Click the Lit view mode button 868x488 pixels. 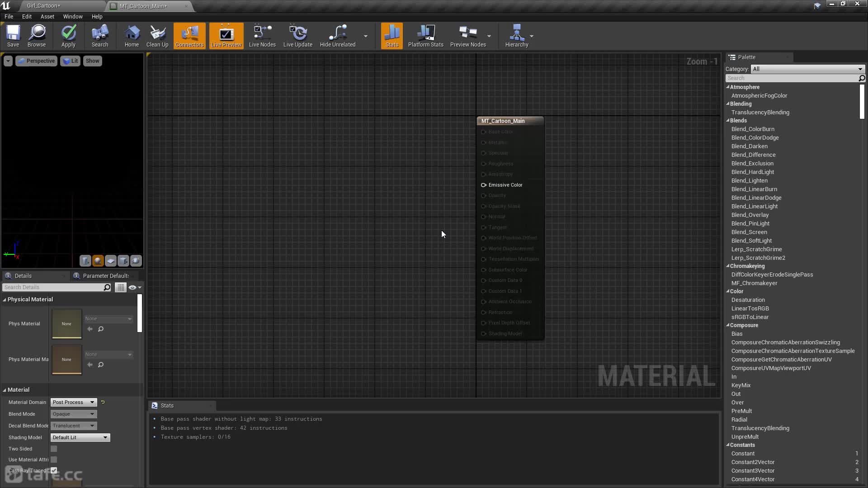click(x=71, y=61)
